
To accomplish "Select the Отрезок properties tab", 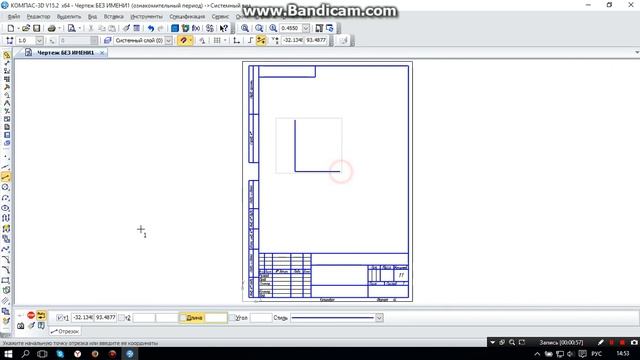I will 64,331.
